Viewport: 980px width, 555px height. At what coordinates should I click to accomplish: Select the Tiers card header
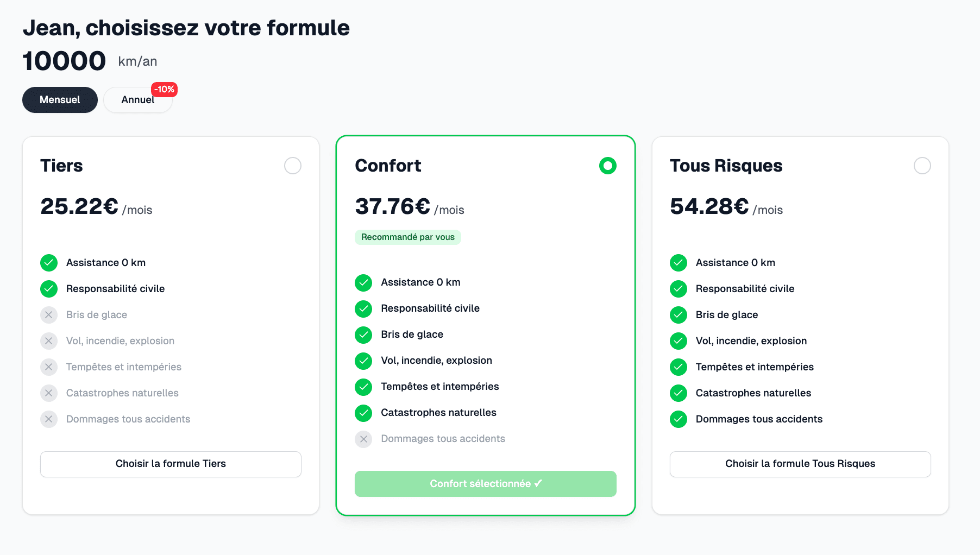[x=61, y=166]
